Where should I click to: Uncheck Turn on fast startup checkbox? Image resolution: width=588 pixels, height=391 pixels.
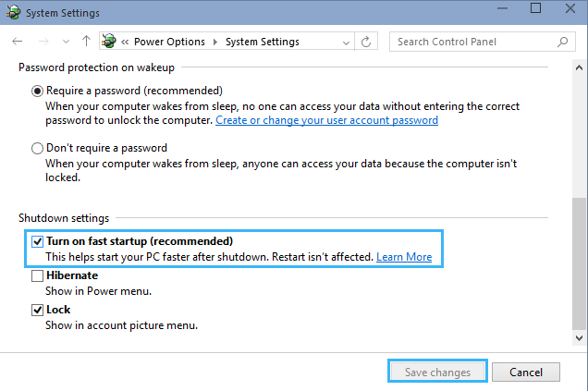pyautogui.click(x=38, y=242)
